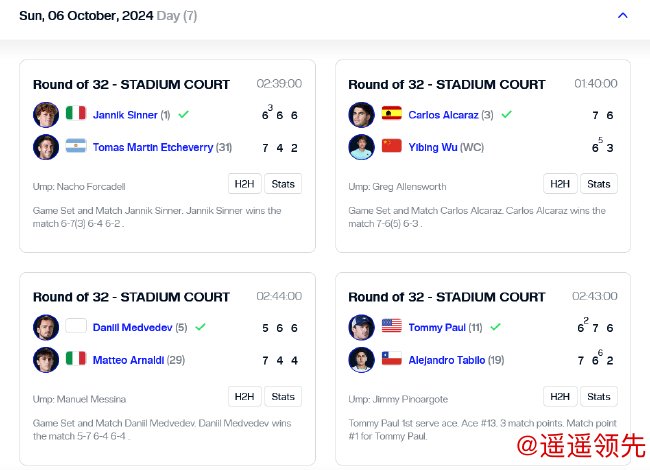Screen dimensions: 650x470
Task: Click the Spain flag beside Carlos Alcaraz
Action: coord(392,114)
